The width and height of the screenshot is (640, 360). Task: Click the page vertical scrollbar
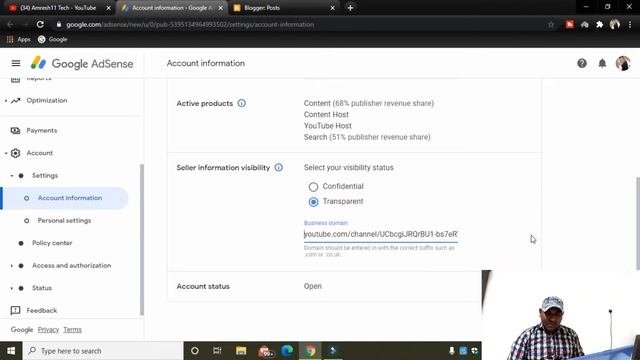[x=638, y=223]
